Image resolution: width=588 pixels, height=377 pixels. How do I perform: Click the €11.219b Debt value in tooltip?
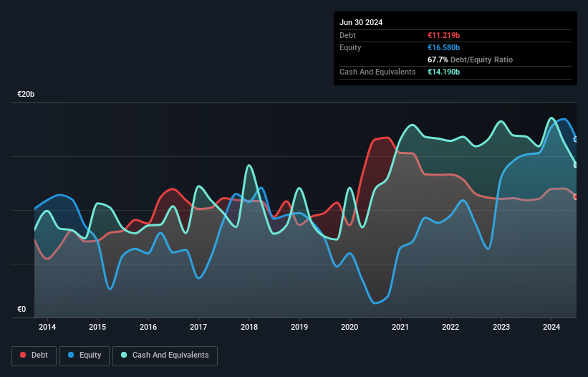pos(443,35)
